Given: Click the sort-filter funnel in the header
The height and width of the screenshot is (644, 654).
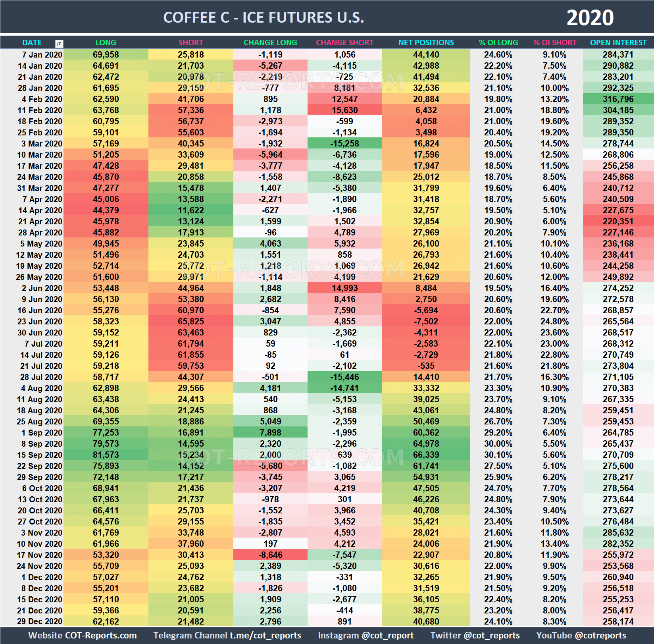Looking at the screenshot, I should click(x=59, y=42).
